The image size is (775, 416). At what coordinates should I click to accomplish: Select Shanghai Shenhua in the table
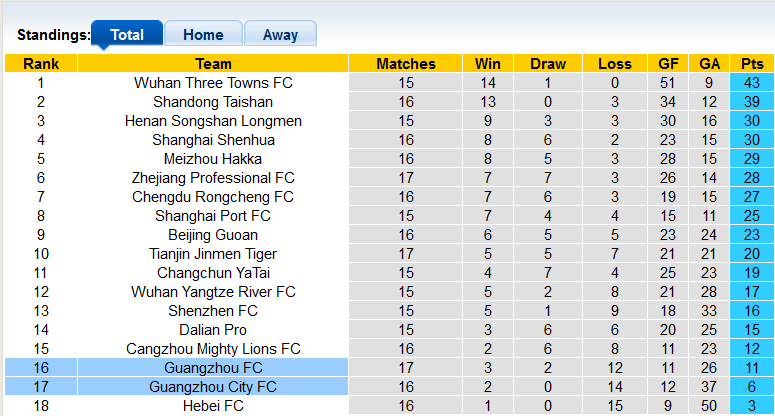point(213,140)
